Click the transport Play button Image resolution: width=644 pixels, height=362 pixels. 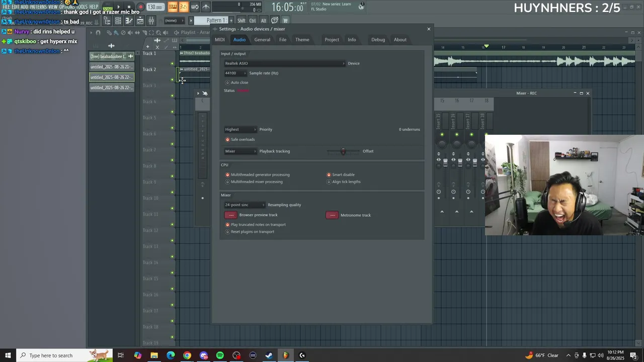click(119, 7)
